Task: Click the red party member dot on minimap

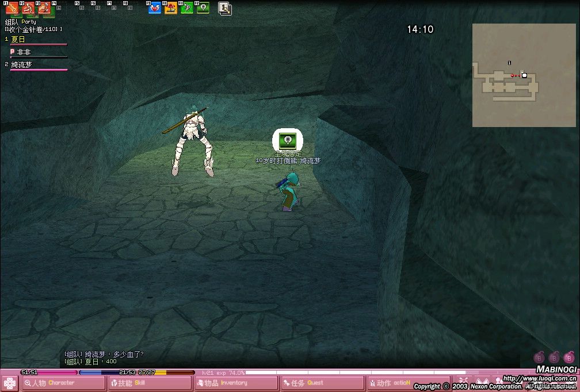Action: click(512, 75)
